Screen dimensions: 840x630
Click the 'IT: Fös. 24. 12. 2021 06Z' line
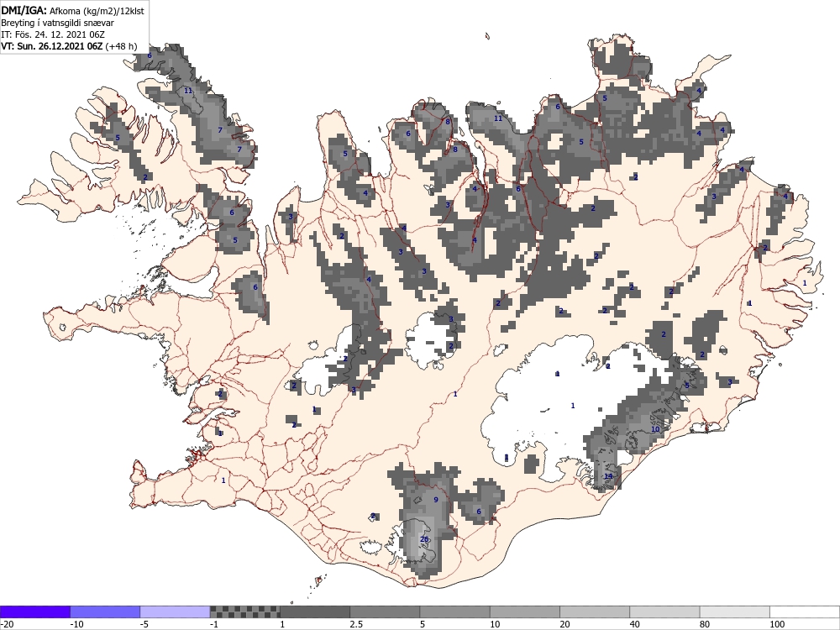point(52,34)
